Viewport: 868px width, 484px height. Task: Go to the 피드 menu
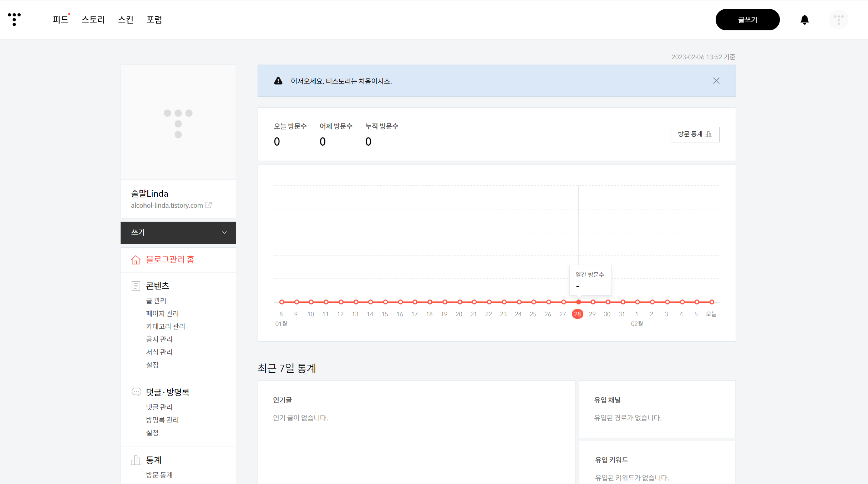[60, 20]
